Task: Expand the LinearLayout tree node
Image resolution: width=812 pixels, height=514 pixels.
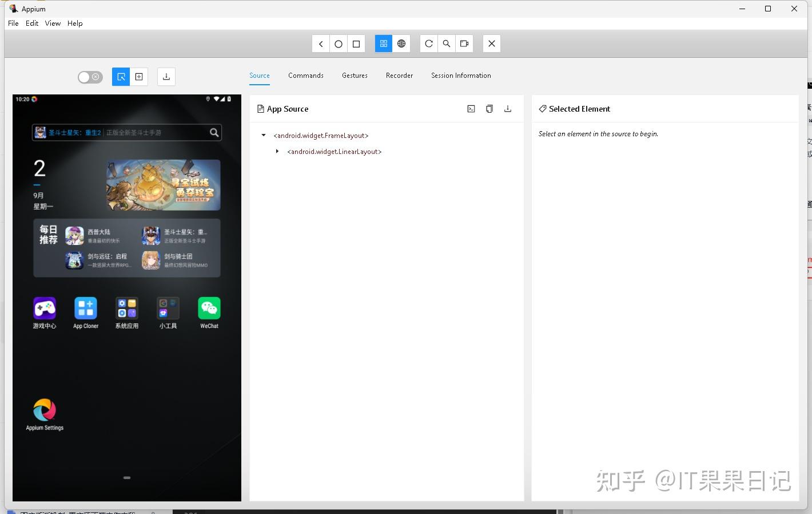Action: [x=278, y=151]
